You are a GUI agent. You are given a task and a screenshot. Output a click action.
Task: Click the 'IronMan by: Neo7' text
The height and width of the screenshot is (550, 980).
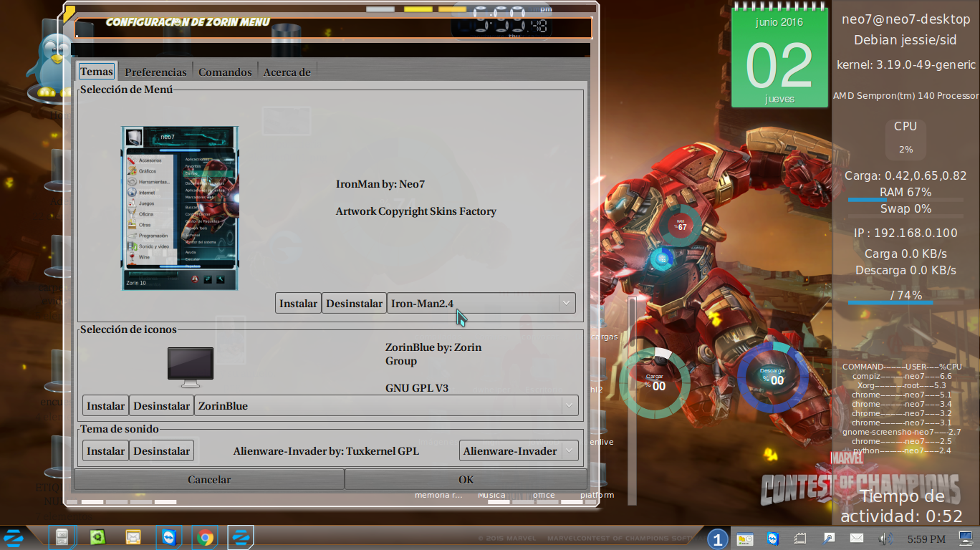tap(380, 184)
